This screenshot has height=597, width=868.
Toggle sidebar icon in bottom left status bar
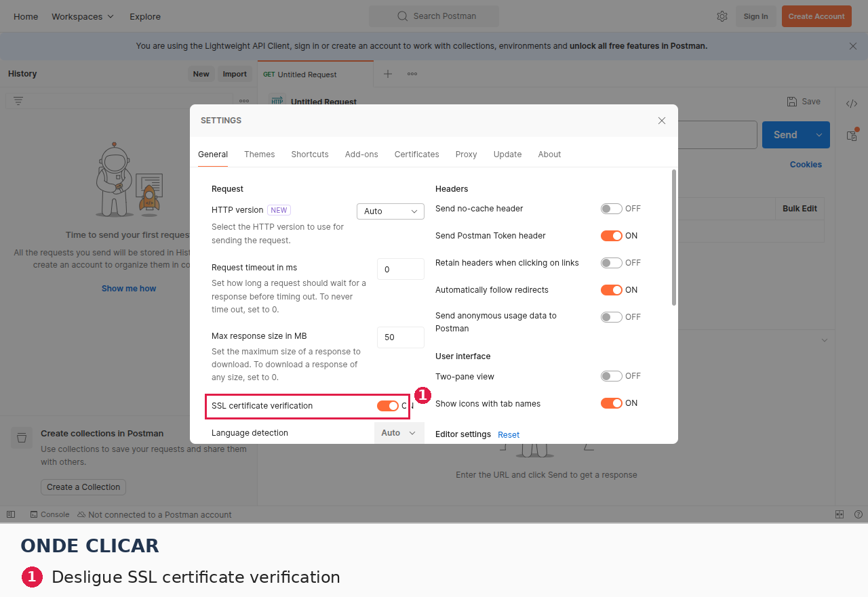pyautogui.click(x=11, y=514)
